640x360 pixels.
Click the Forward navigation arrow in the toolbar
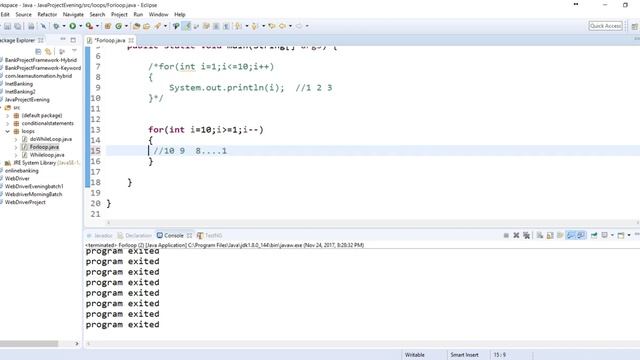(299, 26)
